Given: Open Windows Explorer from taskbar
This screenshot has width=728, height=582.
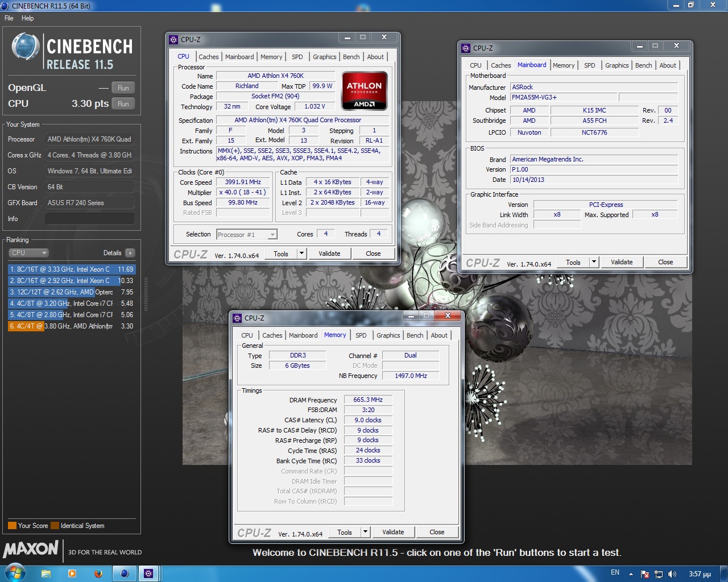Looking at the screenshot, I should tap(46, 573).
